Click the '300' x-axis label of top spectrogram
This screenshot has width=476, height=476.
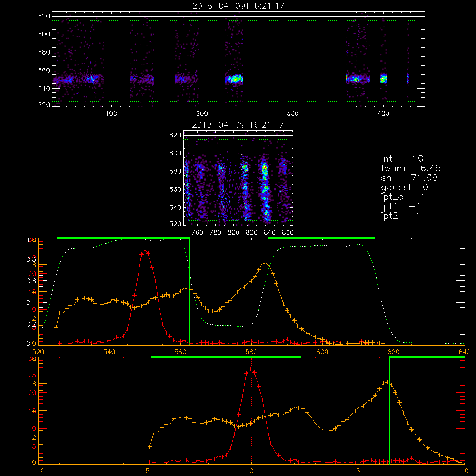pyautogui.click(x=293, y=114)
